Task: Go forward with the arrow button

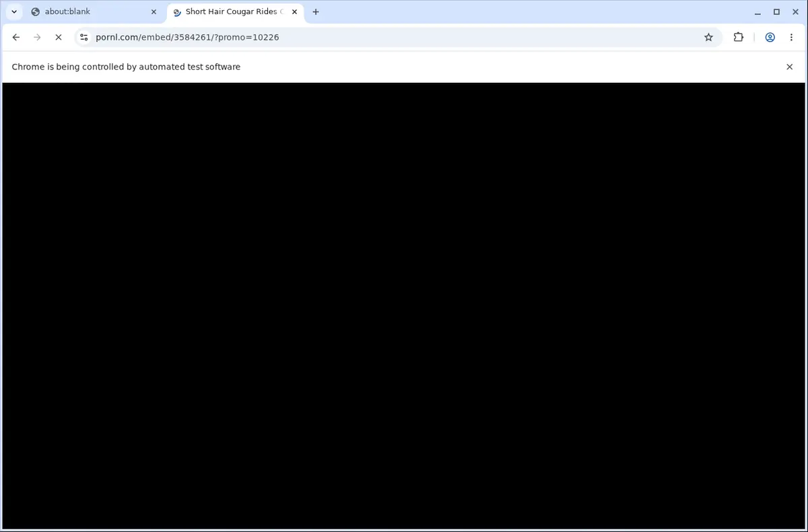Action: tap(37, 37)
